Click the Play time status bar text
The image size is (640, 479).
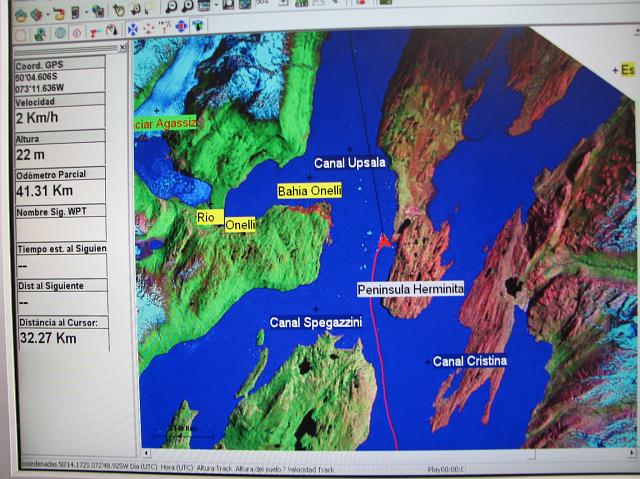tap(445, 470)
